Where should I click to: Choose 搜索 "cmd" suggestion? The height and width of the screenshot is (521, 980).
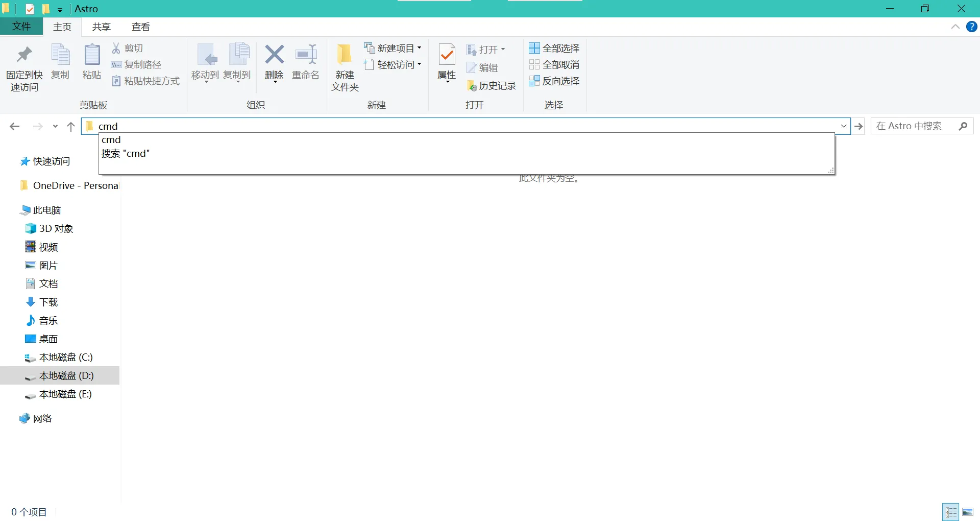click(467, 153)
